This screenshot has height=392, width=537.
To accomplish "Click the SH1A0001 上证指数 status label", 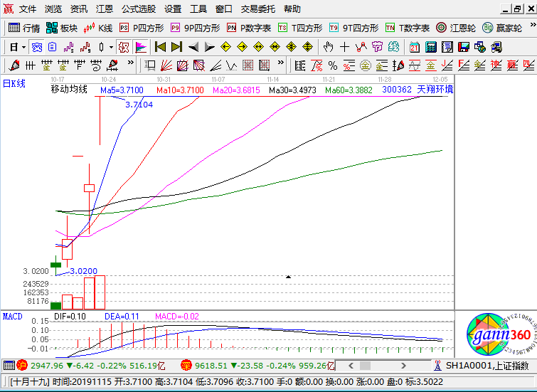I will point(484,365).
